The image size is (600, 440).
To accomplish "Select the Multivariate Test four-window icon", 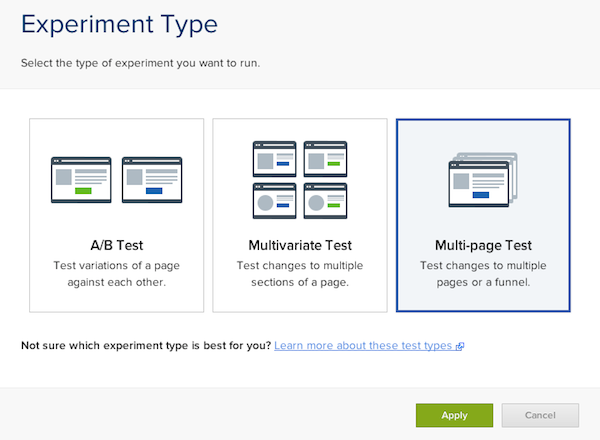I will 300,180.
